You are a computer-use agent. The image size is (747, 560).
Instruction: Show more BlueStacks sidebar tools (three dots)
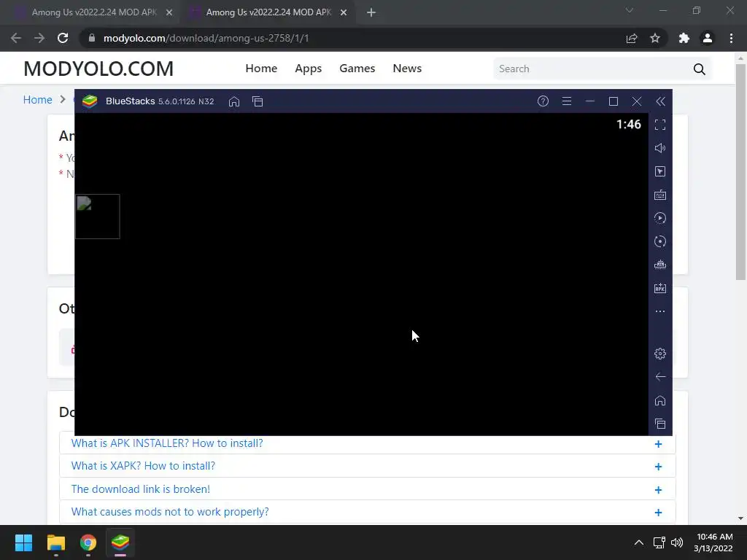tap(660, 311)
